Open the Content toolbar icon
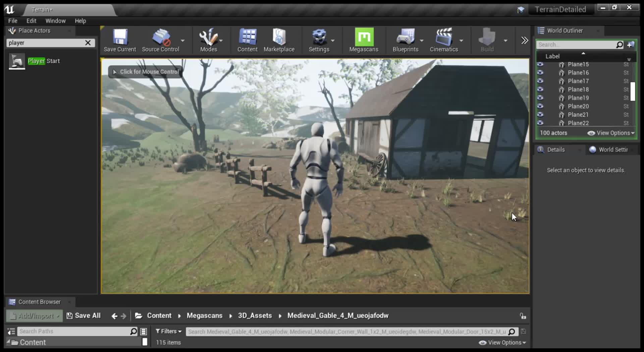 tap(247, 40)
